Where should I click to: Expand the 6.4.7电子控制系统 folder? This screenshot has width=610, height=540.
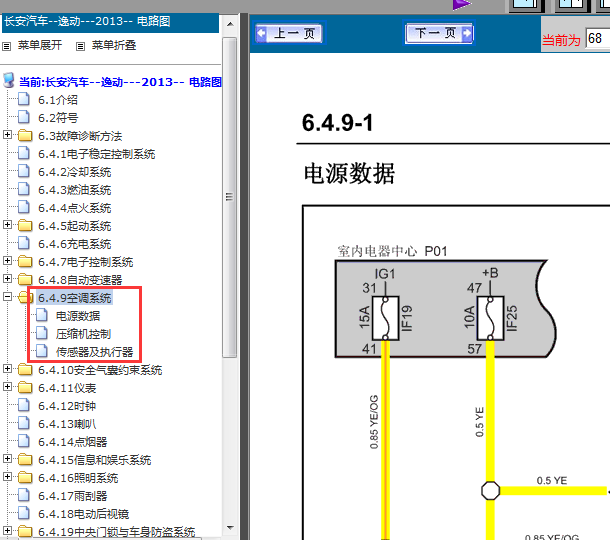tap(7, 260)
